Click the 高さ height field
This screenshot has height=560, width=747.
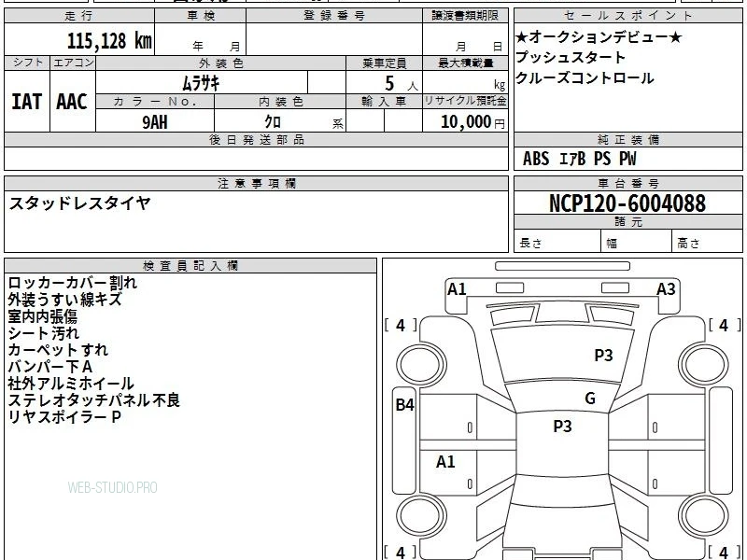pyautogui.click(x=707, y=243)
